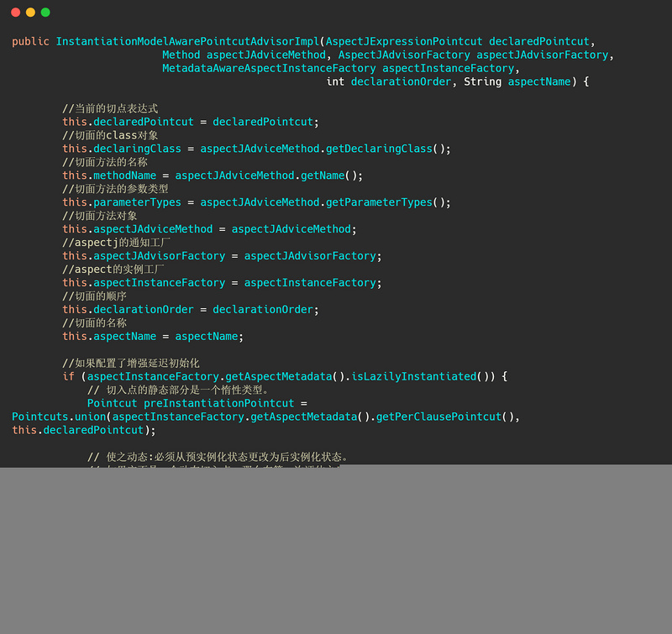Click comment '// 切入点的静态部分是一个惰性类型。'
Viewport: 672px width, 634px height.
178,390
